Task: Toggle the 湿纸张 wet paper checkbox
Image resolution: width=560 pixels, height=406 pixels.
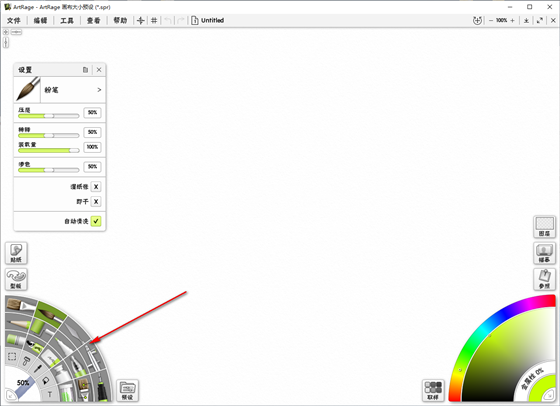Action: [x=96, y=187]
